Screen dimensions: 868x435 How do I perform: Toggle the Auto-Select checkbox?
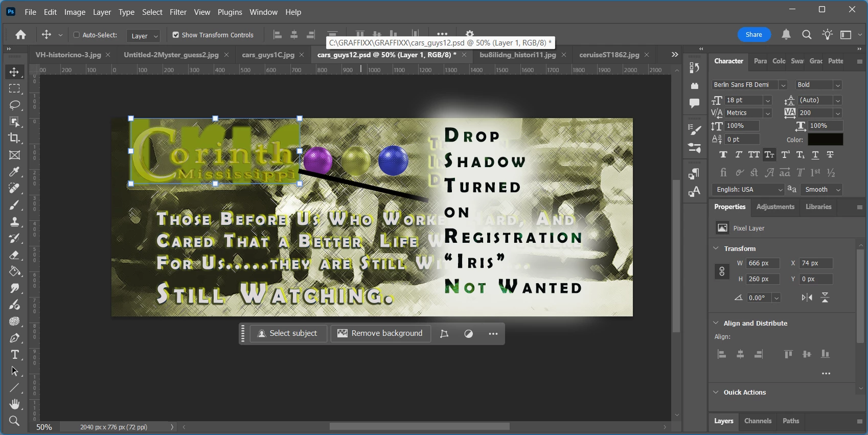point(77,35)
